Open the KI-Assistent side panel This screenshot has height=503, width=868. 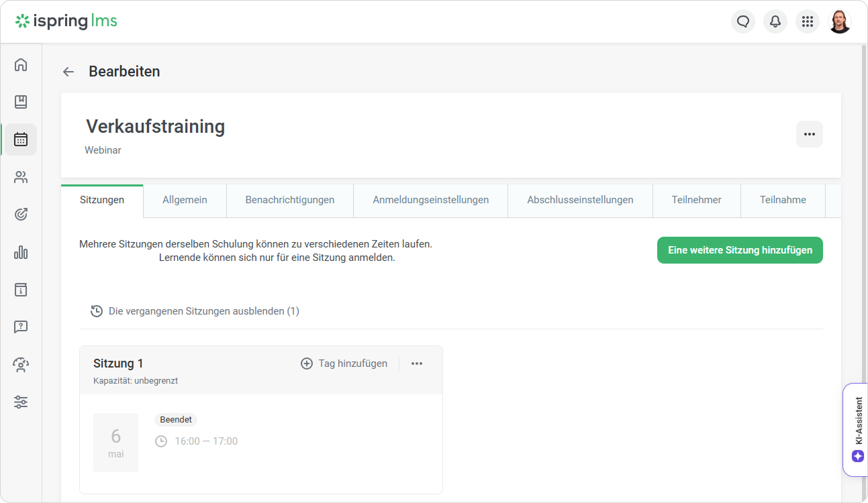[857, 429]
